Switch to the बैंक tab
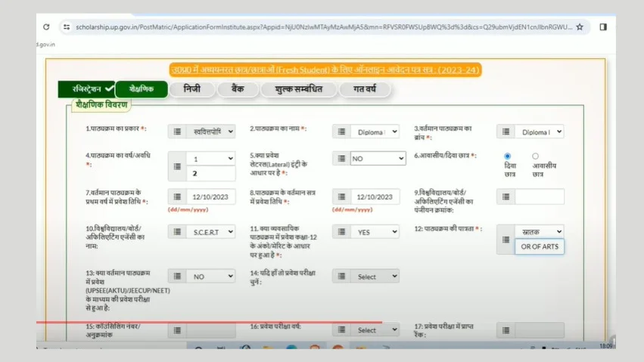 [x=238, y=89]
